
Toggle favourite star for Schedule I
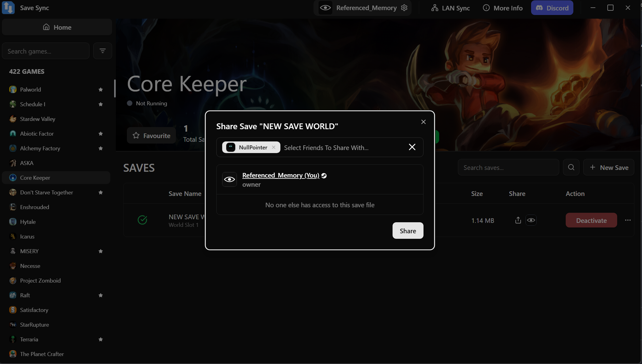(x=101, y=104)
